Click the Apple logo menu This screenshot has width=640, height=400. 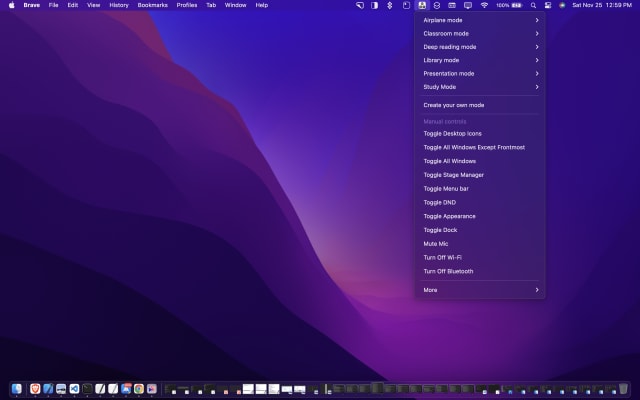coord(11,5)
